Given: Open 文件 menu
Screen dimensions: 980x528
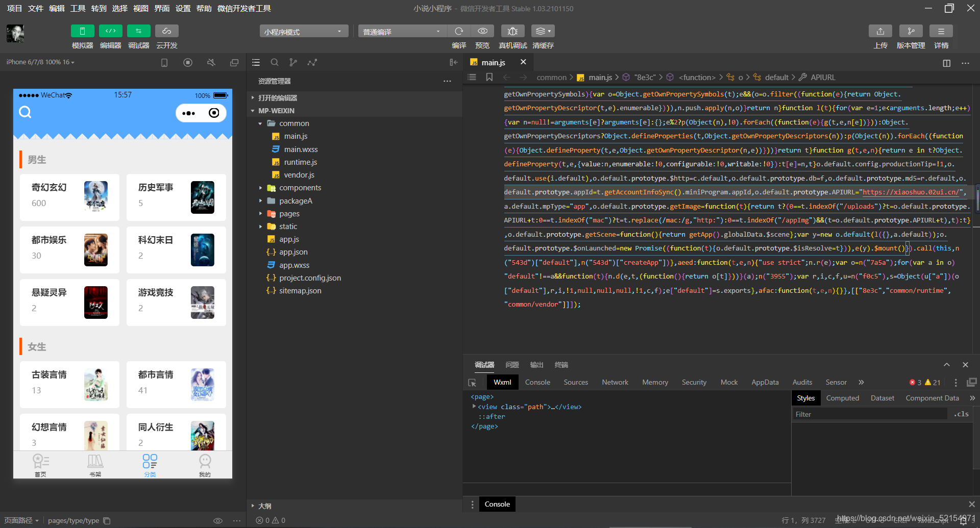Looking at the screenshot, I should click(x=36, y=9).
